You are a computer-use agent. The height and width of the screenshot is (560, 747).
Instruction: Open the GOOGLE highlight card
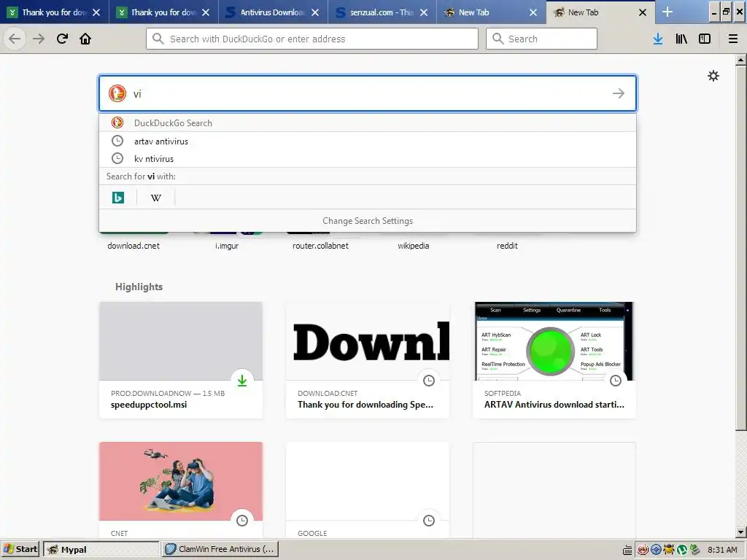click(368, 491)
